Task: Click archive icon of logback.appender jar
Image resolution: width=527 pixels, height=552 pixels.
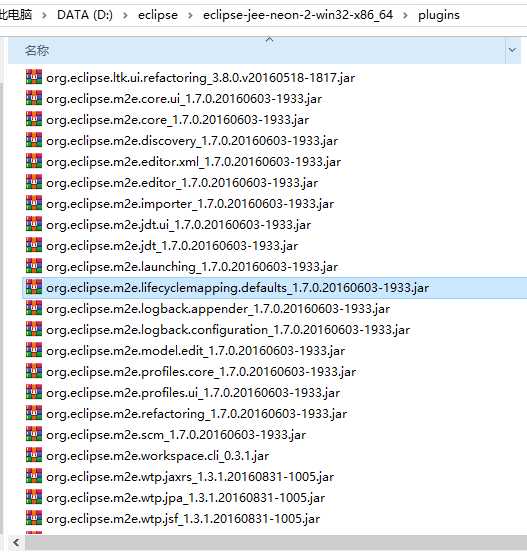Action: (x=34, y=308)
